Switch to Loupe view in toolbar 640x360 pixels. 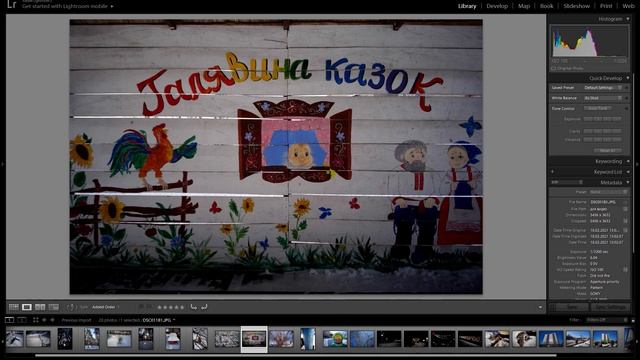pyautogui.click(x=27, y=307)
